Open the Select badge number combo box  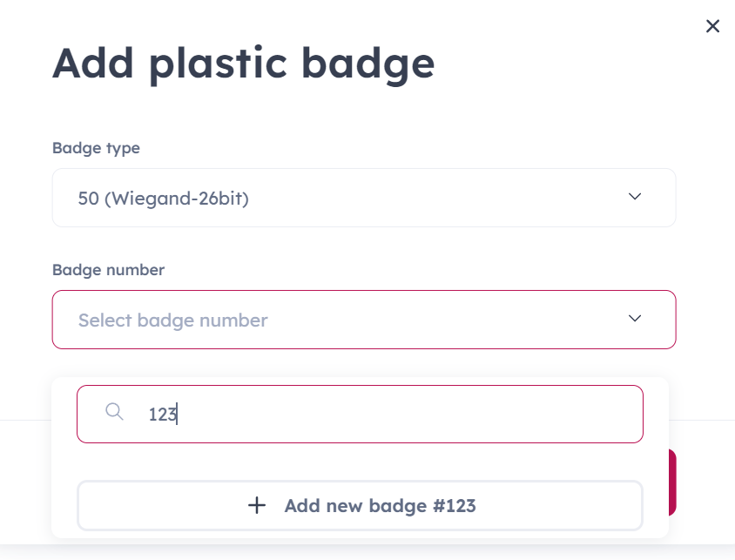click(364, 320)
